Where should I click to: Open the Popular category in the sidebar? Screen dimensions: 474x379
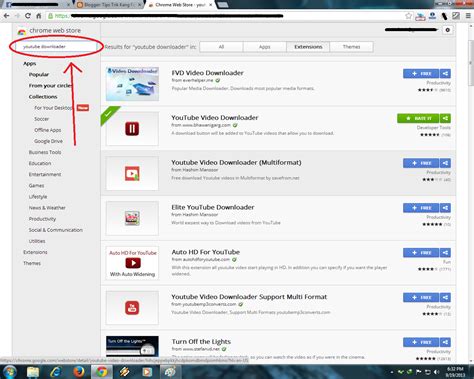pos(39,74)
